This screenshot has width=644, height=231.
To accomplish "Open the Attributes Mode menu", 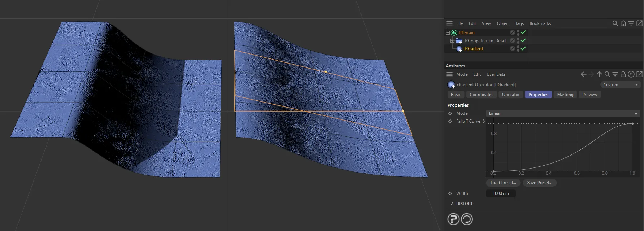I will tap(462, 74).
